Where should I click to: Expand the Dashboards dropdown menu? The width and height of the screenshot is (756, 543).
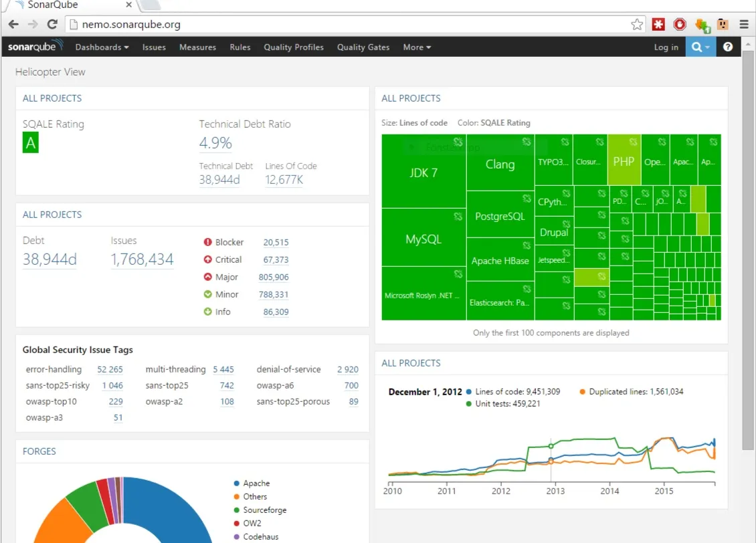pos(102,47)
